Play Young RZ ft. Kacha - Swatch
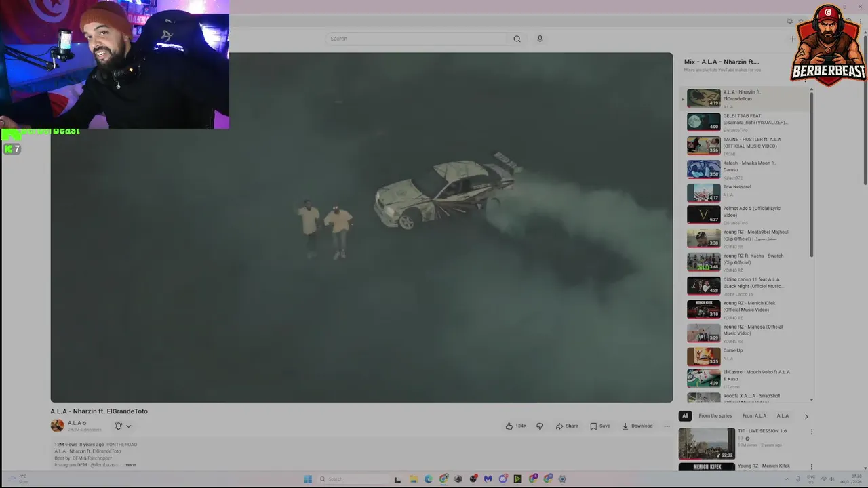The width and height of the screenshot is (868, 488). (x=746, y=262)
